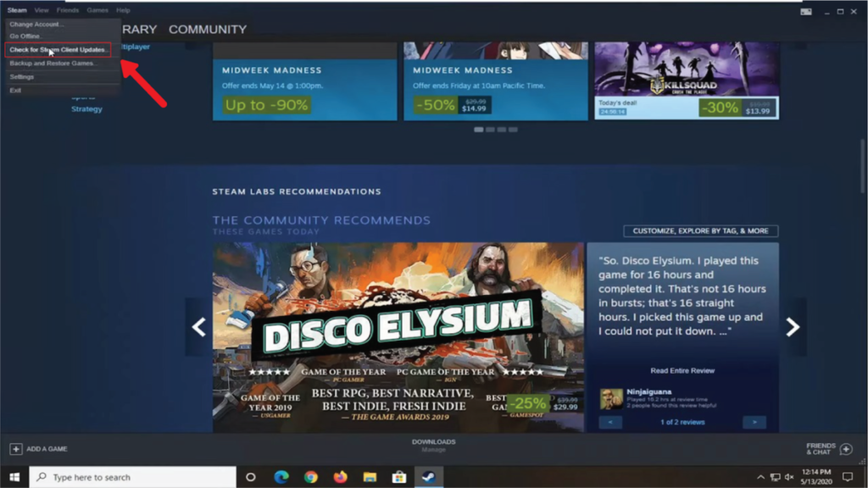Image resolution: width=868 pixels, height=488 pixels.
Task: Open the Disco Elysium recommendation banner
Action: pyautogui.click(x=398, y=337)
